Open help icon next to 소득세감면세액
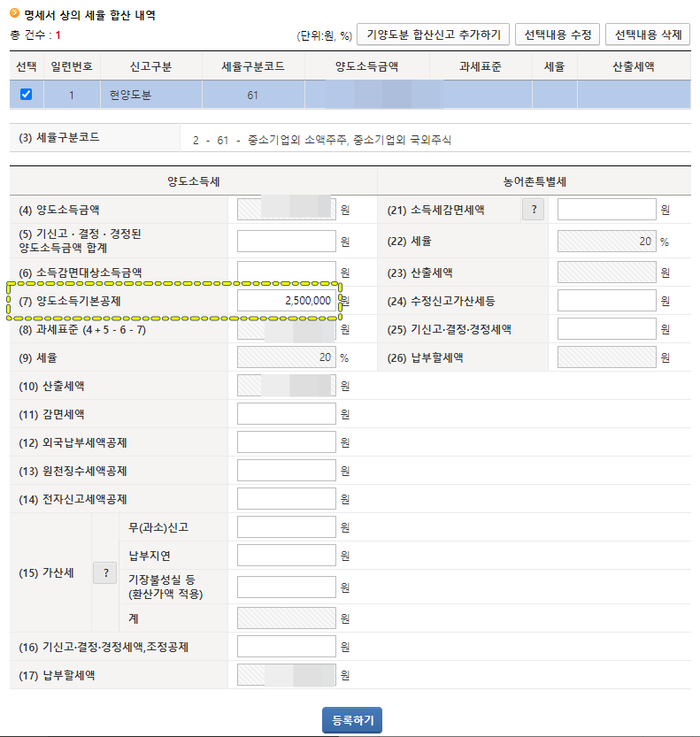The image size is (700, 737). point(533,209)
